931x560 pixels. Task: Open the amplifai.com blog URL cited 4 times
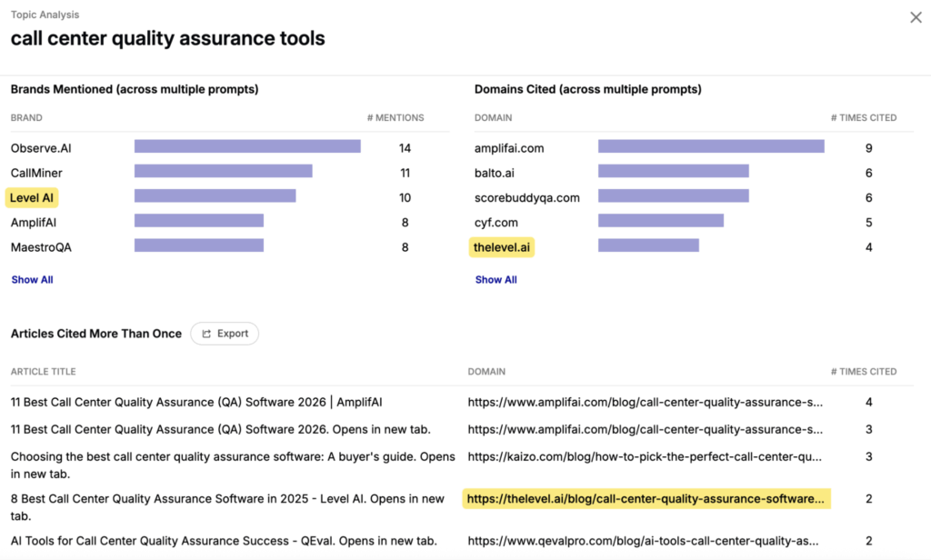(645, 402)
